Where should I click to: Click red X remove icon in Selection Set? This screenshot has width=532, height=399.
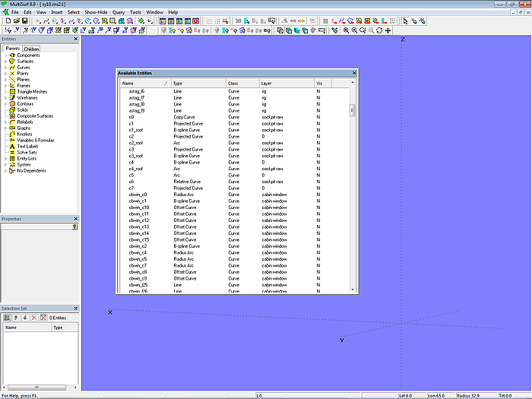[33, 317]
